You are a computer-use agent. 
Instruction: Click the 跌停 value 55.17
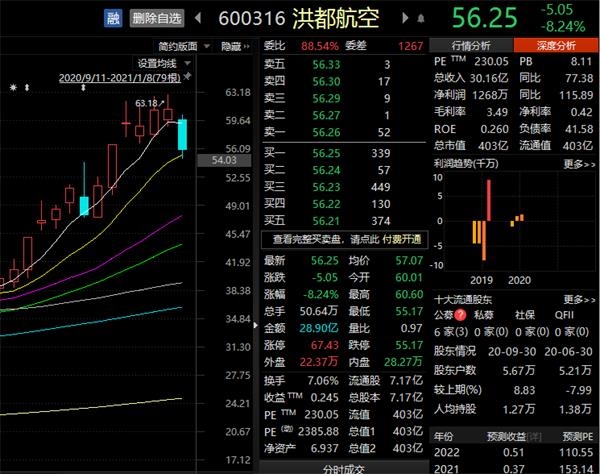coord(409,345)
